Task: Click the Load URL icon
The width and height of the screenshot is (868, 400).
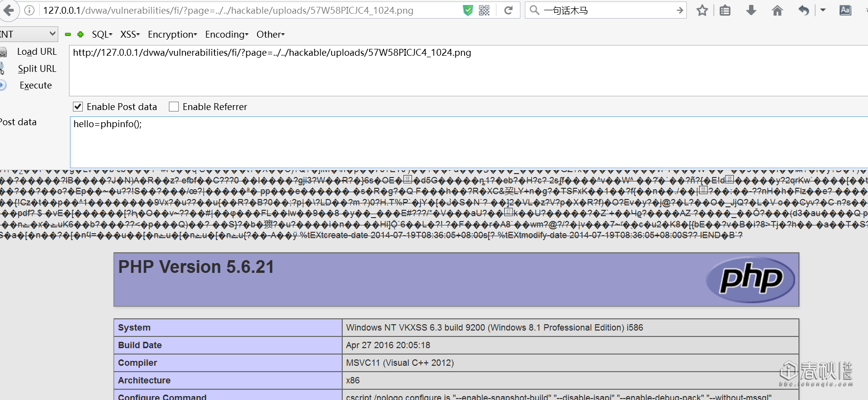Action: [x=3, y=52]
